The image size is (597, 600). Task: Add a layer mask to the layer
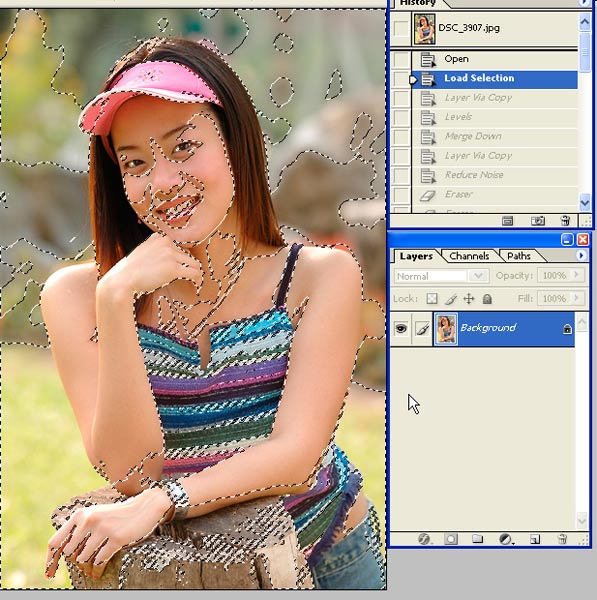coord(451,539)
